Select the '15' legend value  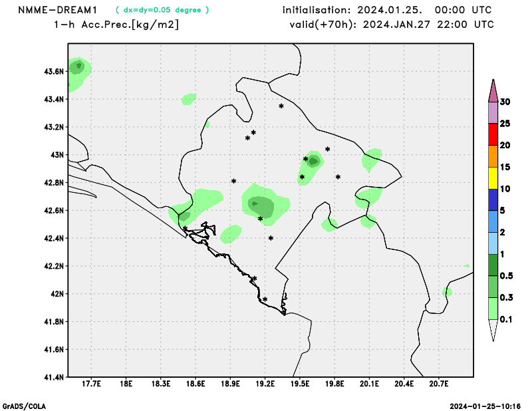coord(505,167)
